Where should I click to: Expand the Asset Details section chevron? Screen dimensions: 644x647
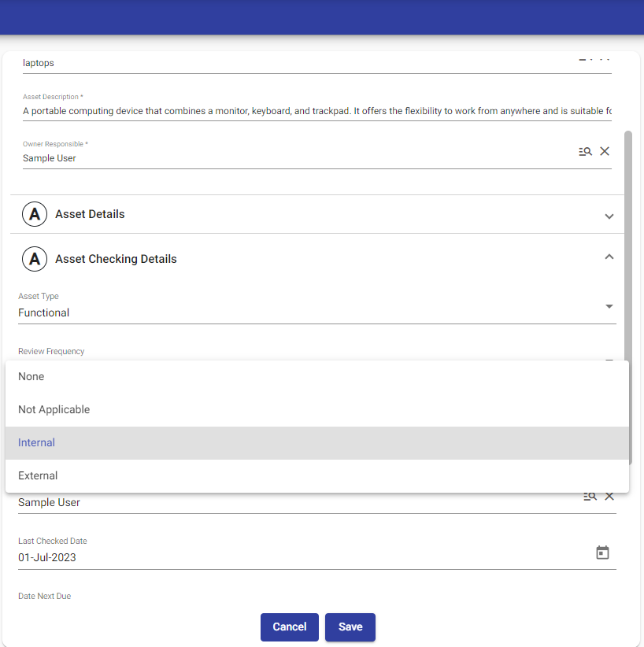tap(609, 216)
